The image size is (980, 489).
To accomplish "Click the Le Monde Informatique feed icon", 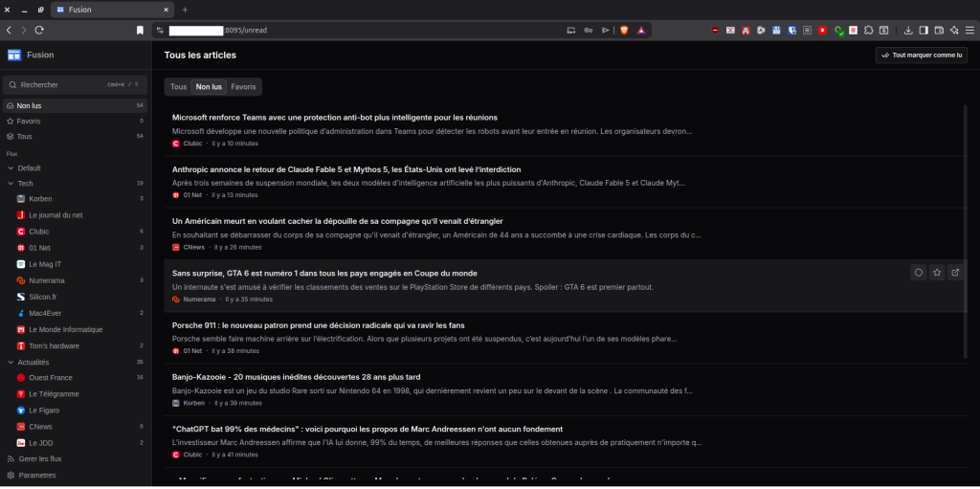I will pyautogui.click(x=21, y=329).
